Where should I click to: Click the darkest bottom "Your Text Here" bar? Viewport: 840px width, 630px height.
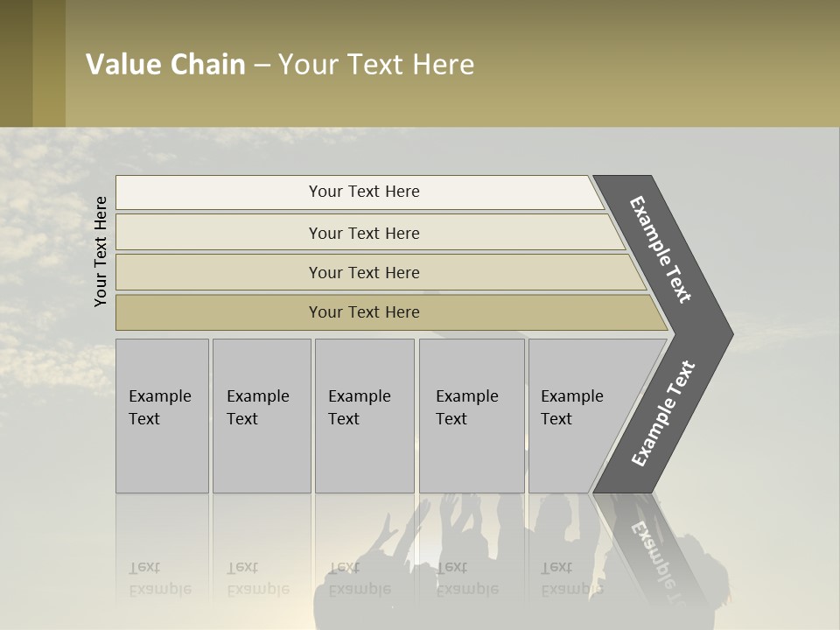364,312
